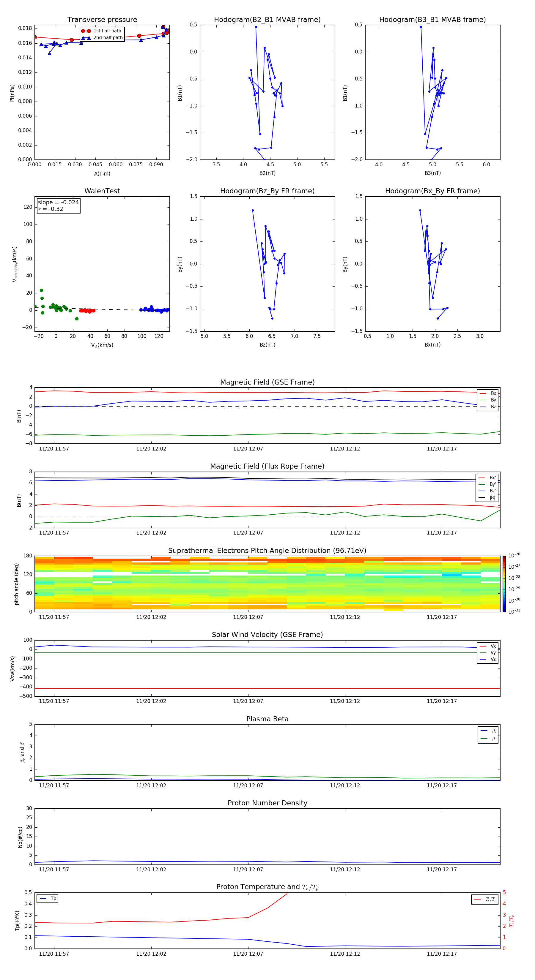The height and width of the screenshot is (980, 535).
Task: Click the "WalenTest" plot title
Action: (102, 191)
